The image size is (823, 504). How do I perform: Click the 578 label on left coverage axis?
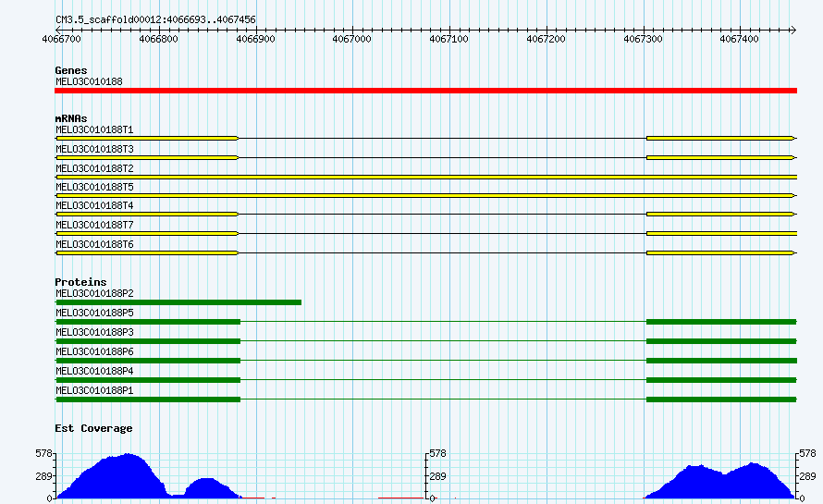click(x=43, y=453)
